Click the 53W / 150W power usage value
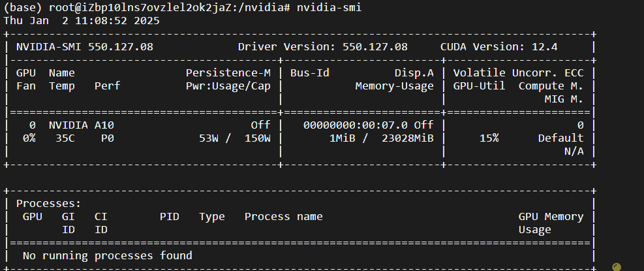The width and height of the screenshot is (644, 271). pyautogui.click(x=235, y=138)
